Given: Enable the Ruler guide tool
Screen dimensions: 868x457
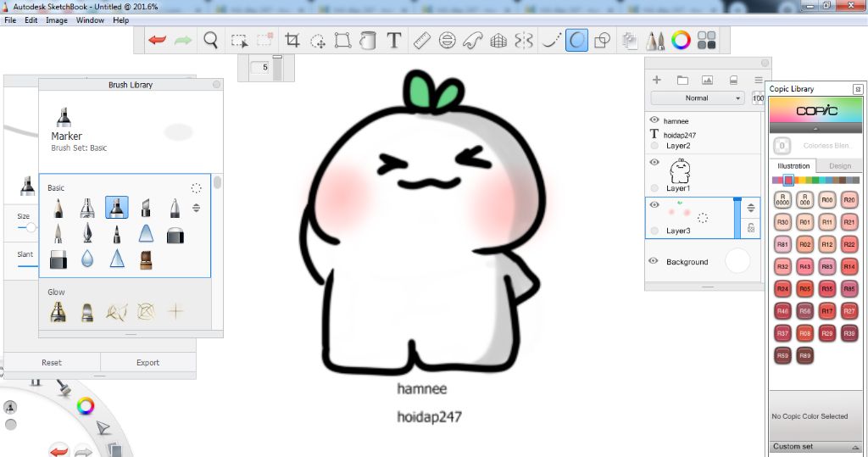Looking at the screenshot, I should point(422,40).
